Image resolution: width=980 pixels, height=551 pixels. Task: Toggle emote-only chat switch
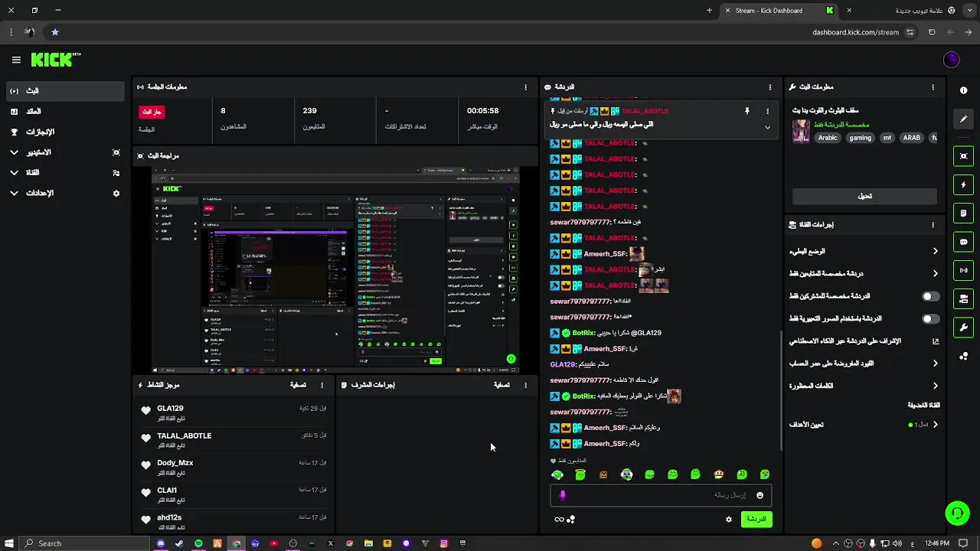(x=930, y=318)
